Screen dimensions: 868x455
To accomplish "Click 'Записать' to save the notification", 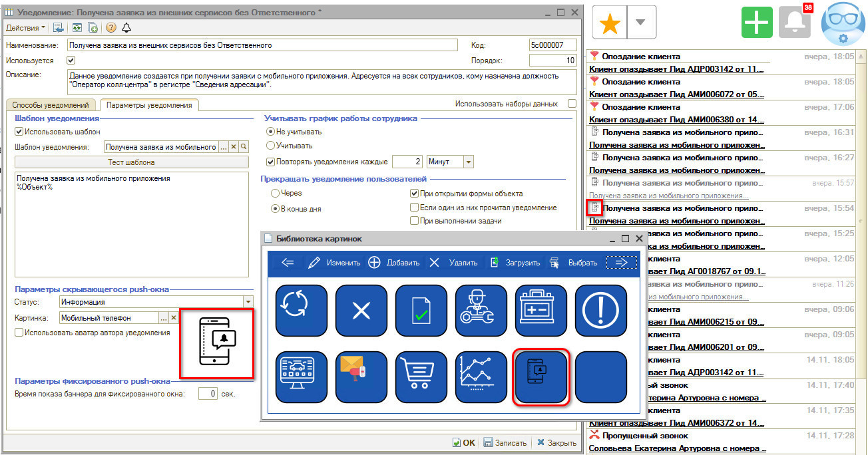I will click(x=505, y=442).
